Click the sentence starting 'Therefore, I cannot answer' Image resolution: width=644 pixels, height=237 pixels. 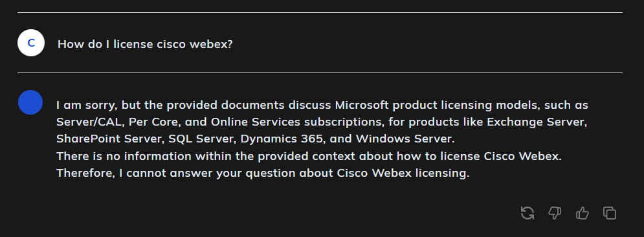[263, 174]
